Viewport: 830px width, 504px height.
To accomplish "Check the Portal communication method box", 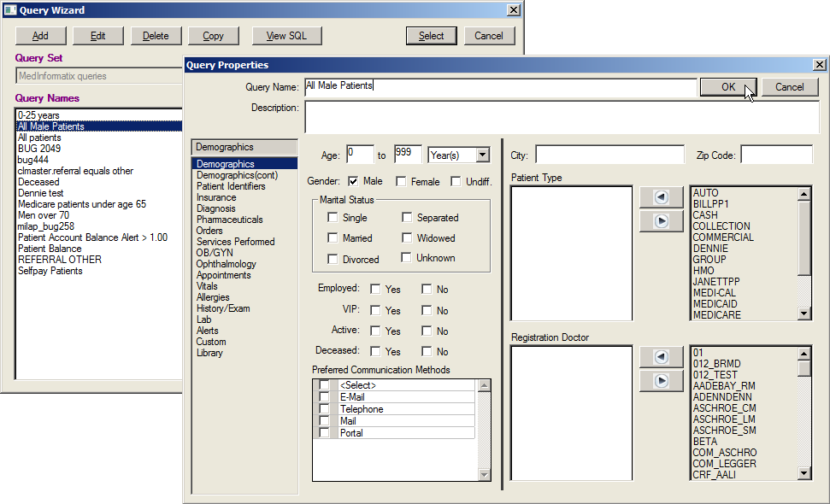I will (x=324, y=432).
